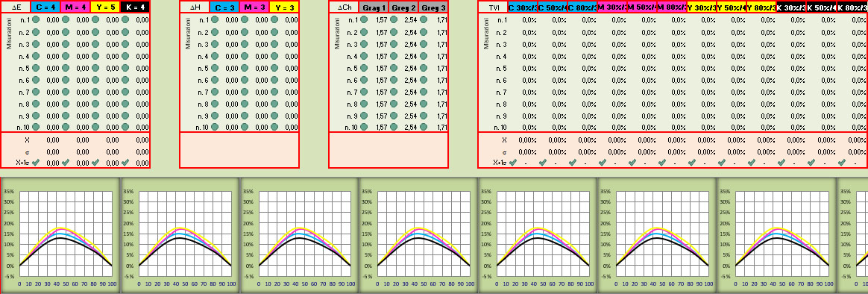This screenshot has height=294, width=868.
Task: Click ΔE X+1σ checkmark in the C column
Action: point(36,163)
